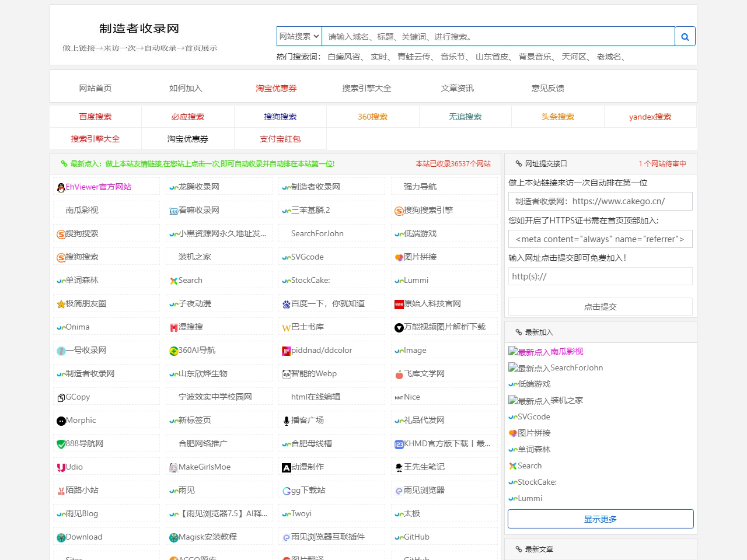Open the 网站首页 navigation item
This screenshot has height=560, width=747.
[x=95, y=88]
